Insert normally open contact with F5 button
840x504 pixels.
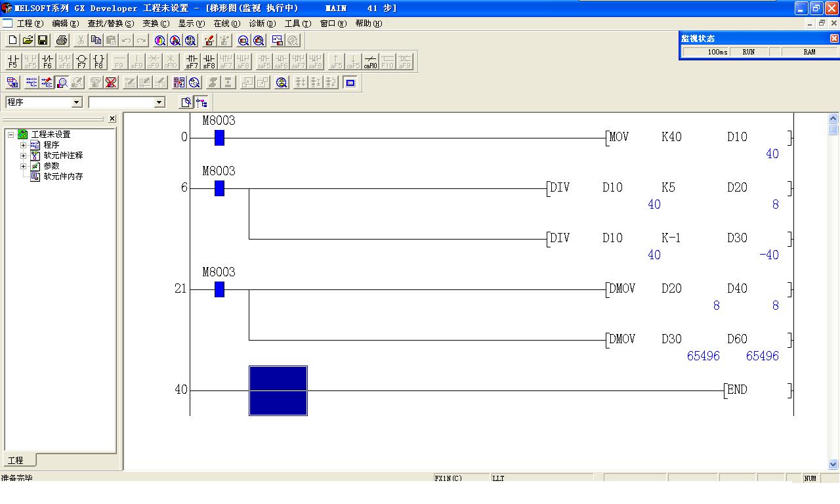(12, 62)
